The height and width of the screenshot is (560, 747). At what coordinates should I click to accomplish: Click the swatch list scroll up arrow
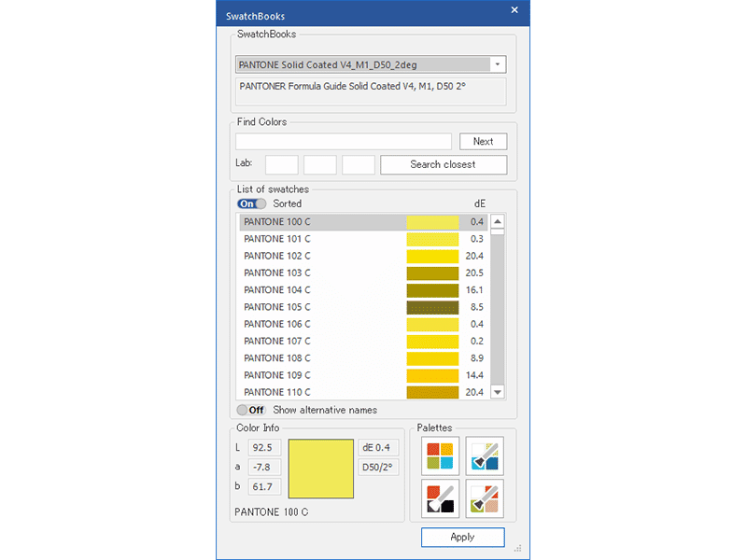pos(498,221)
